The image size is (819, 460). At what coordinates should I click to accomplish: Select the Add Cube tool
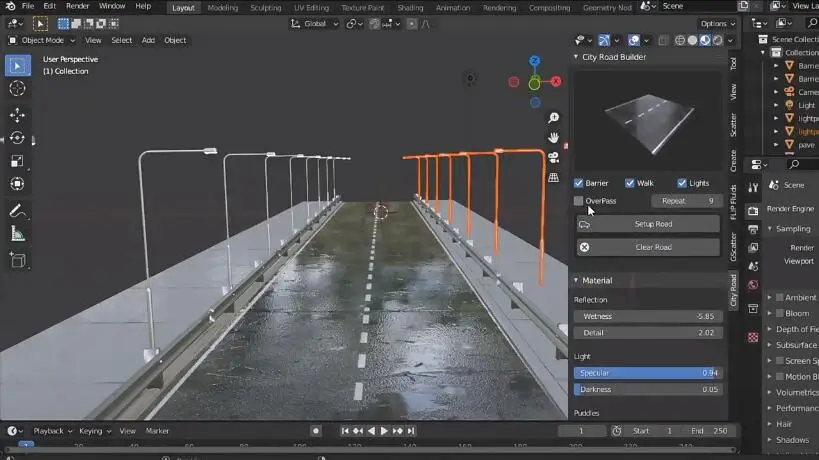coord(18,260)
